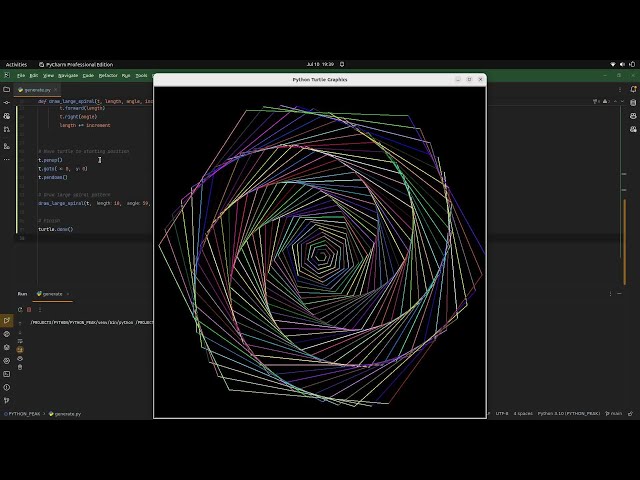The height and width of the screenshot is (480, 640).
Task: Show more tool windows ellipsis in left sidebar
Action: coord(7,160)
